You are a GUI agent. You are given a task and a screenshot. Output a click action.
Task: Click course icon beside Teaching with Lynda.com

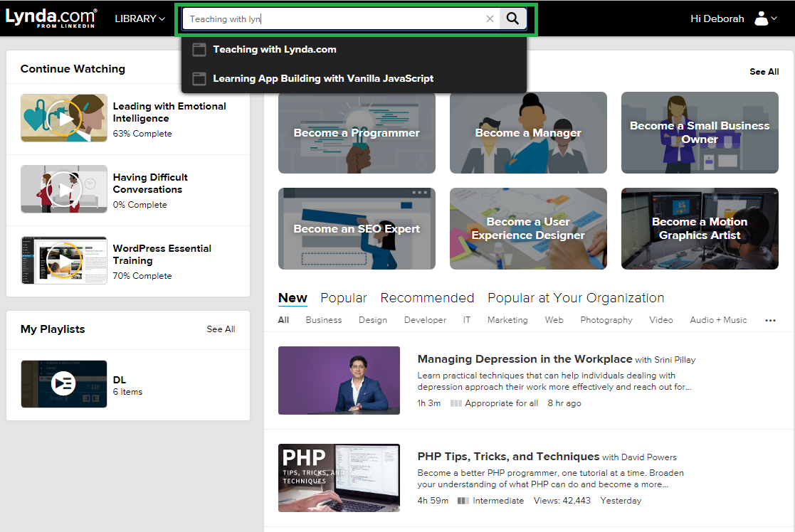tap(199, 50)
